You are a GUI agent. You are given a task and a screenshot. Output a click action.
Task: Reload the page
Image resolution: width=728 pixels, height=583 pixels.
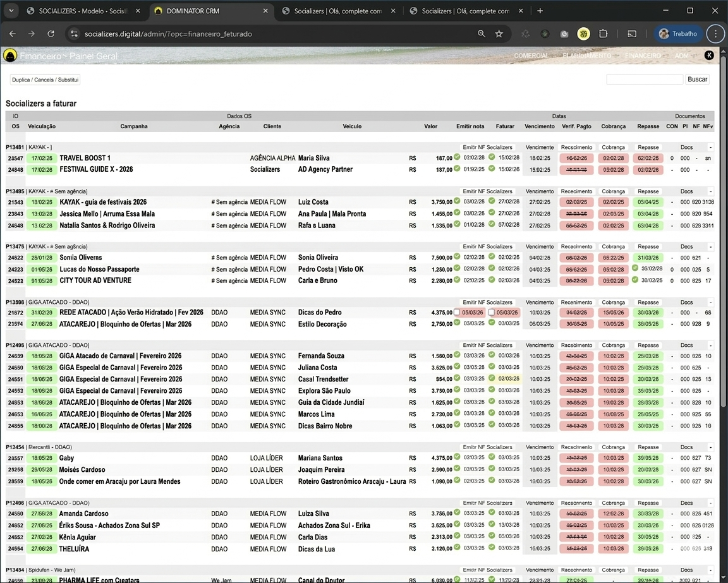tap(51, 34)
